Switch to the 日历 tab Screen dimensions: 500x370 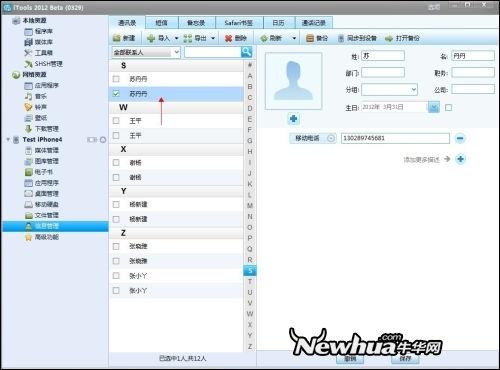278,23
